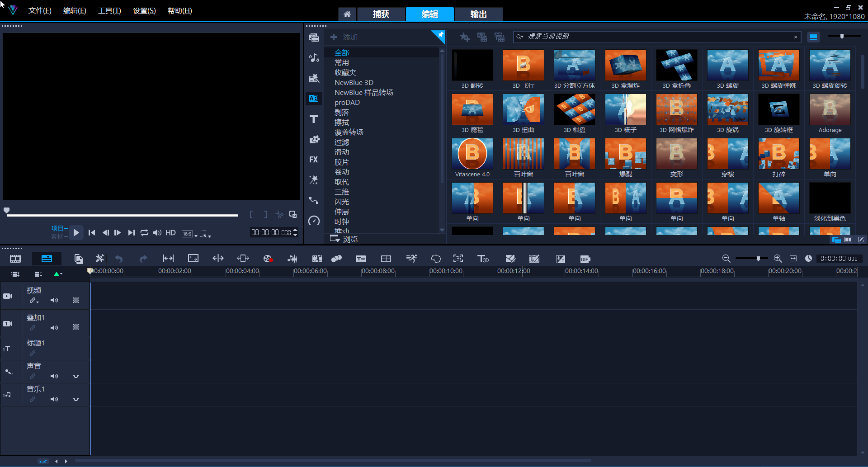
Task: Click the thumbnail size slider in library
Action: tap(842, 36)
